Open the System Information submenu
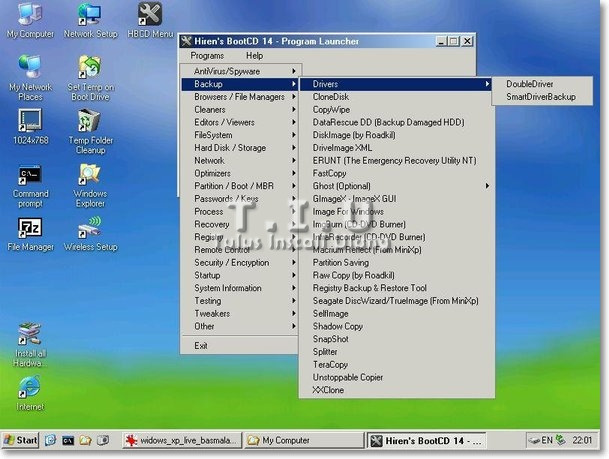609x459 pixels. click(x=240, y=288)
